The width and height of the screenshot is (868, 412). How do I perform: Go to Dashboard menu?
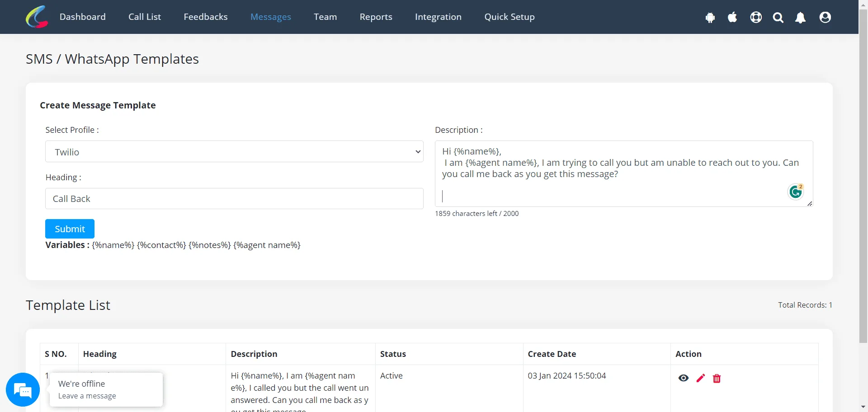pos(83,17)
